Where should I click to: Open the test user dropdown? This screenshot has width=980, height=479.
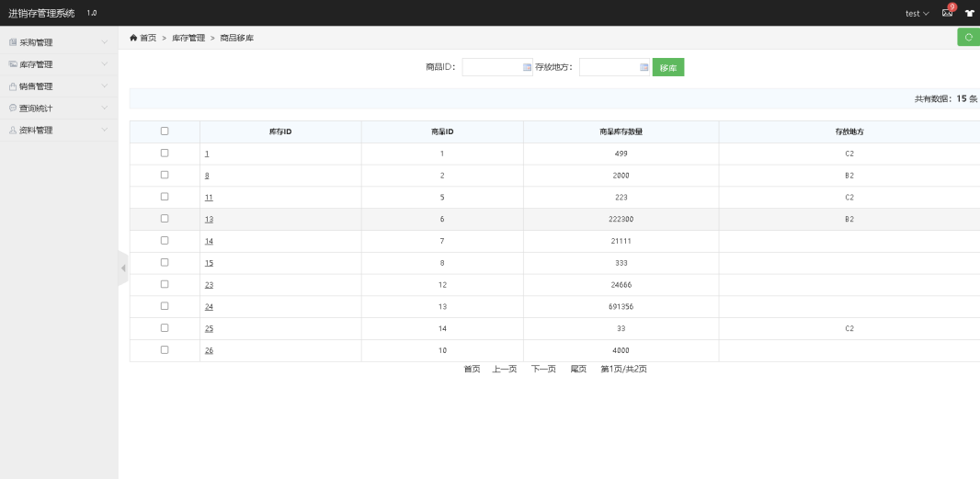pos(917,14)
